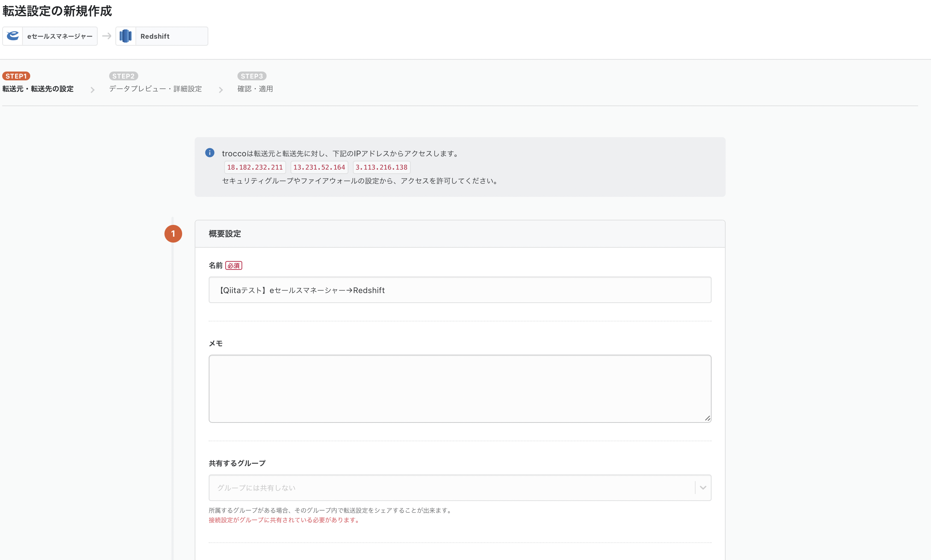Click the 転送設定の新規作成 page title

(x=58, y=11)
